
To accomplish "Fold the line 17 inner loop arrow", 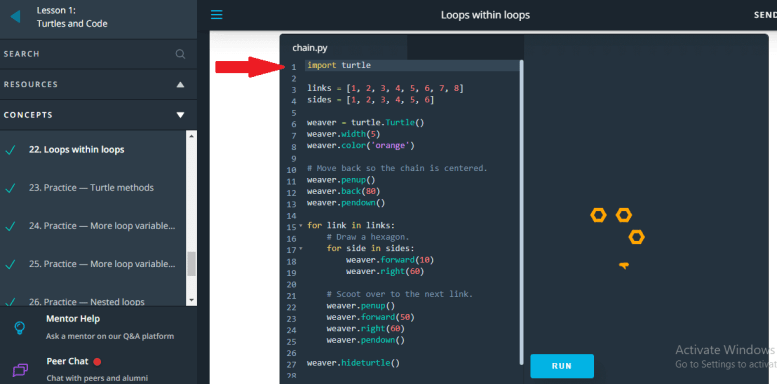I will coord(300,249).
